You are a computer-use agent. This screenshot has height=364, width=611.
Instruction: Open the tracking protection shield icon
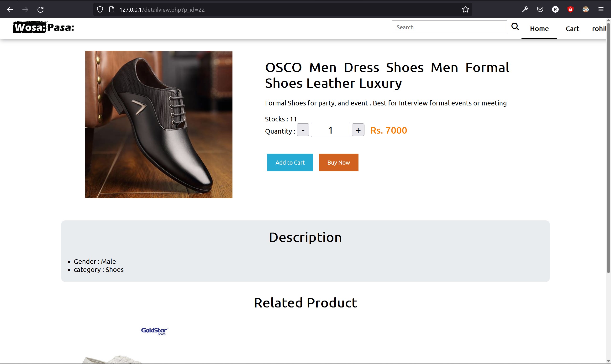(x=100, y=10)
